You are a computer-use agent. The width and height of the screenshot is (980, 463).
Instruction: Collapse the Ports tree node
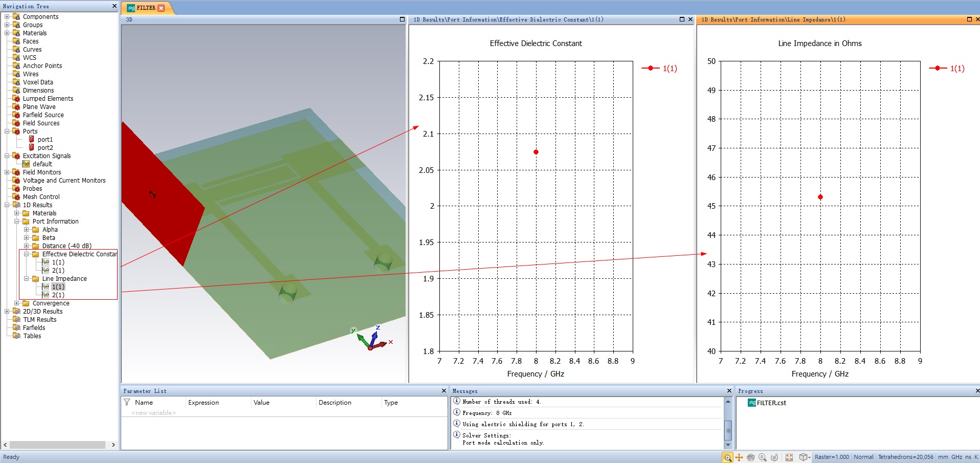click(x=7, y=131)
